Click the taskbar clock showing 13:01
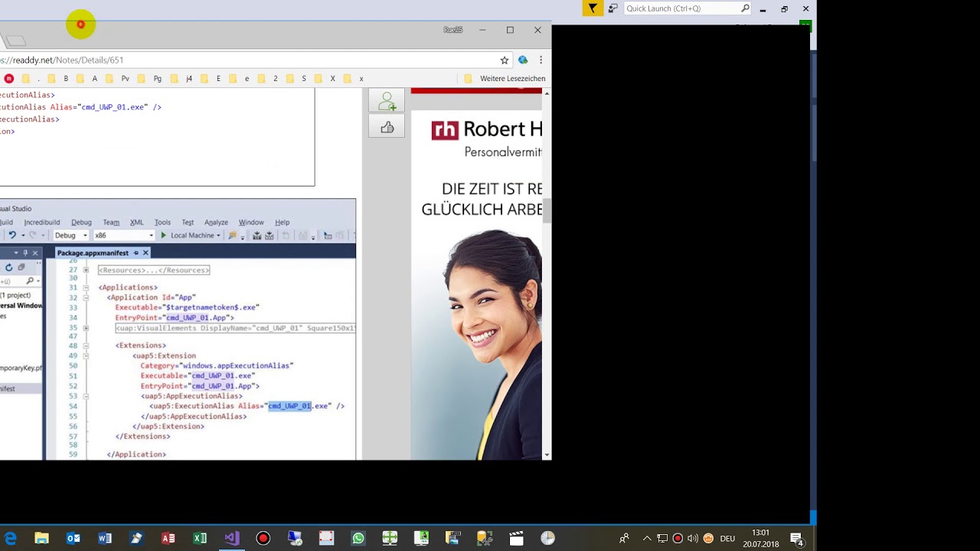The image size is (980, 551). click(x=760, y=538)
